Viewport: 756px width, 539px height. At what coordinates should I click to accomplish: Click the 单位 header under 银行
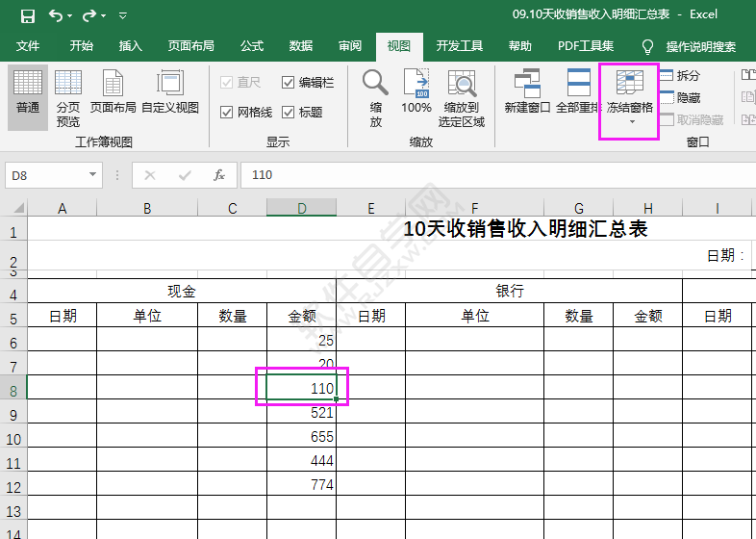tap(474, 315)
